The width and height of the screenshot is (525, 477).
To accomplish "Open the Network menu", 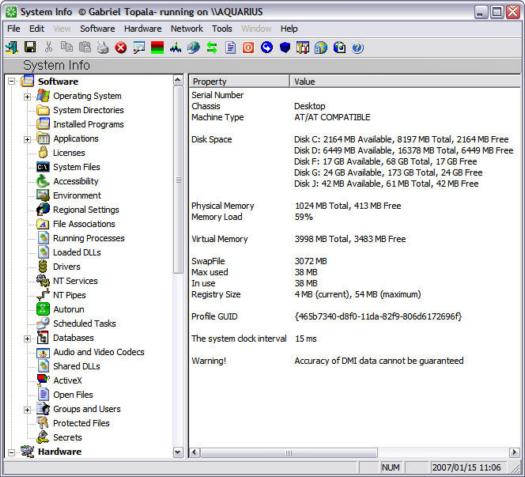I will click(x=187, y=29).
